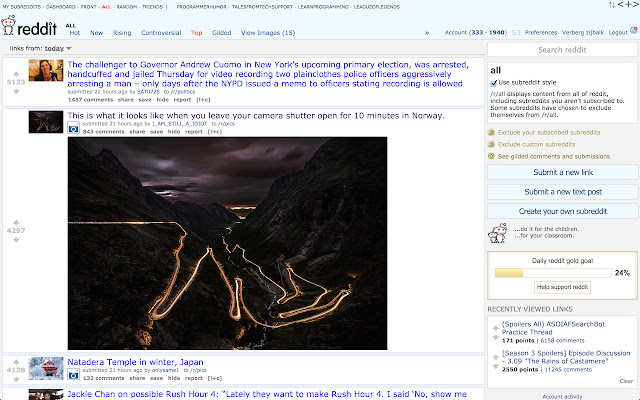Viewport: 640px width, 400px height.
Task: Toggle Use subreddit style checkbox
Action: point(493,83)
